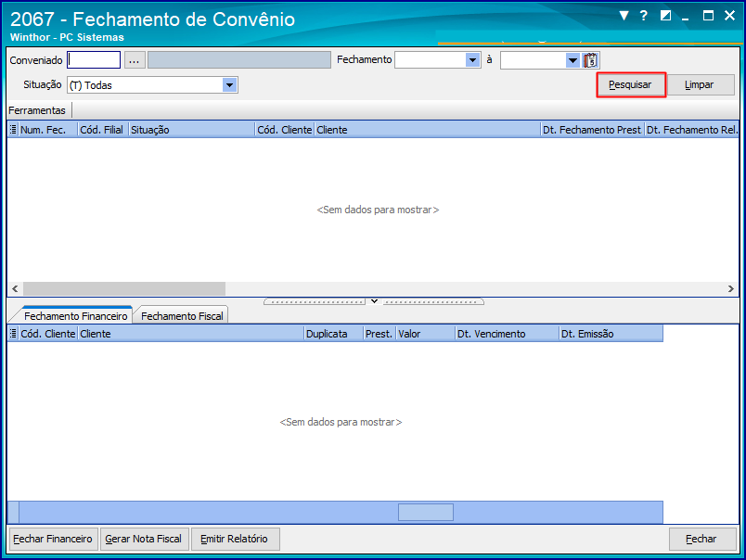Switch to Fechamento Fiscal tab
This screenshot has height=560, width=746.
tap(182, 315)
